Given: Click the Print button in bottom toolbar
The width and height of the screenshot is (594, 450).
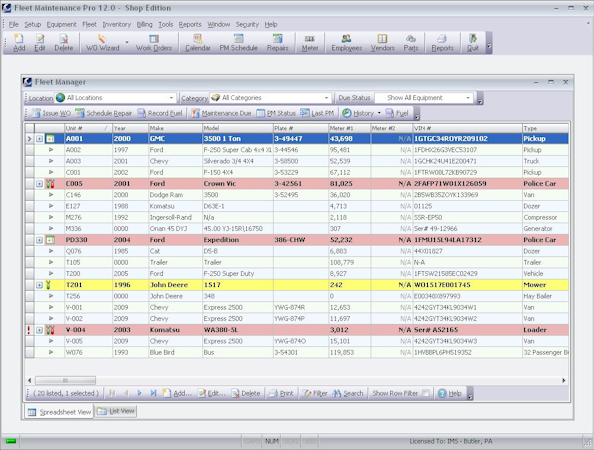Looking at the screenshot, I should click(x=281, y=393).
